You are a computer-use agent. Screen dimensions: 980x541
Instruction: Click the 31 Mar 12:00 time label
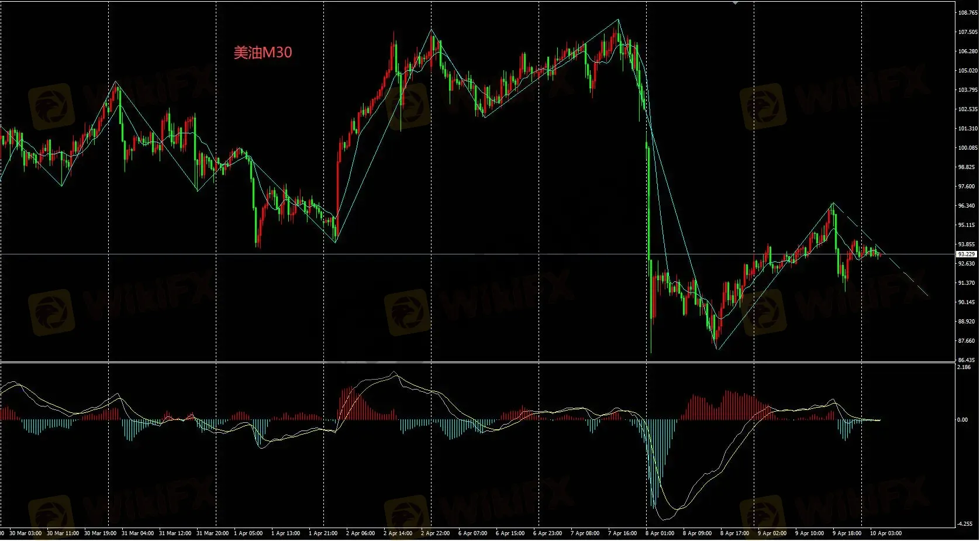coord(175,533)
